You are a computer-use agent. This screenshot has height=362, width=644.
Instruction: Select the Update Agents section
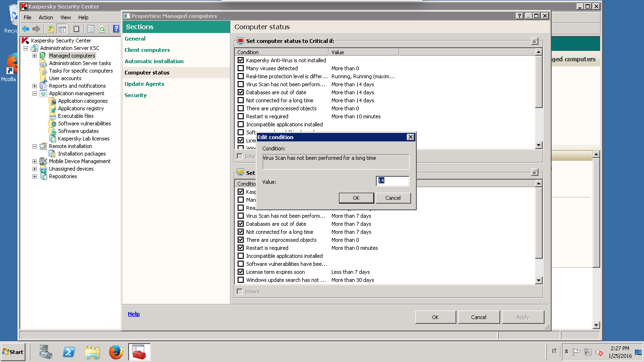tap(144, 84)
